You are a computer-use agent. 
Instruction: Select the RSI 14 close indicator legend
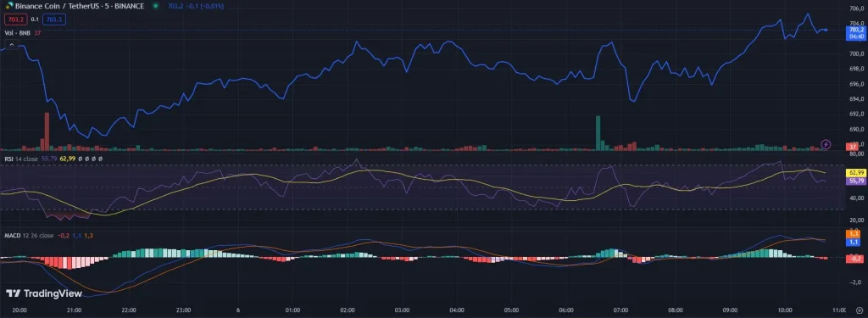(x=21, y=159)
